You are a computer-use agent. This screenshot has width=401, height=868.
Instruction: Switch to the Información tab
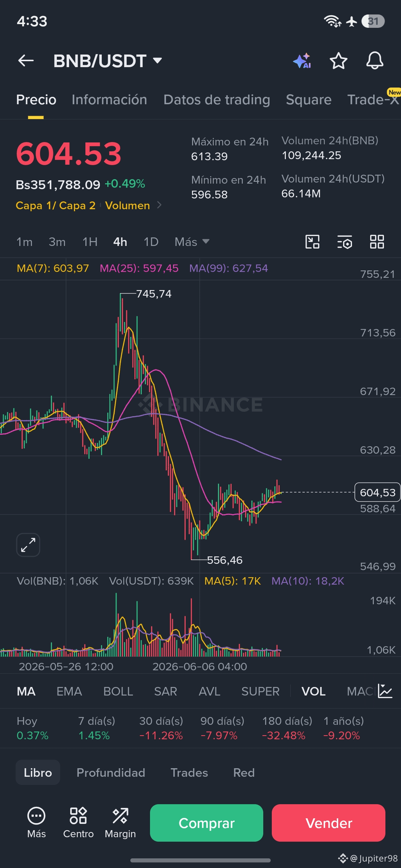tap(109, 100)
